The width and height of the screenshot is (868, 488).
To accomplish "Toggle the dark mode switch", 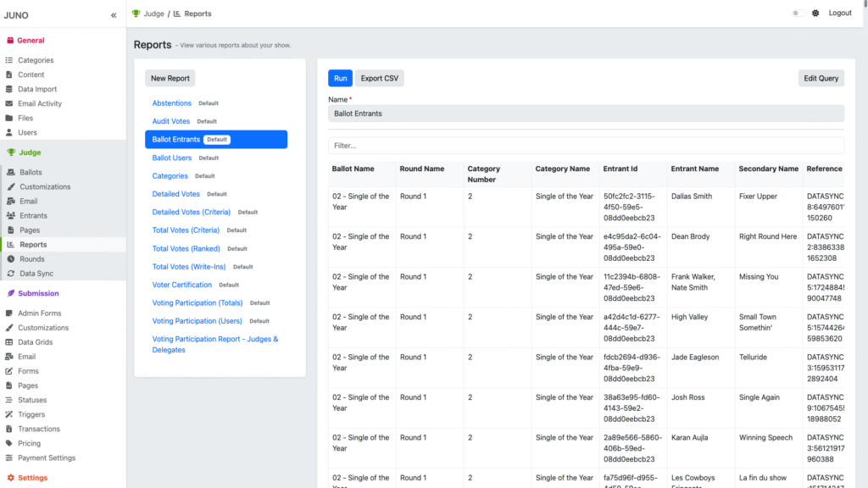I will click(x=798, y=14).
